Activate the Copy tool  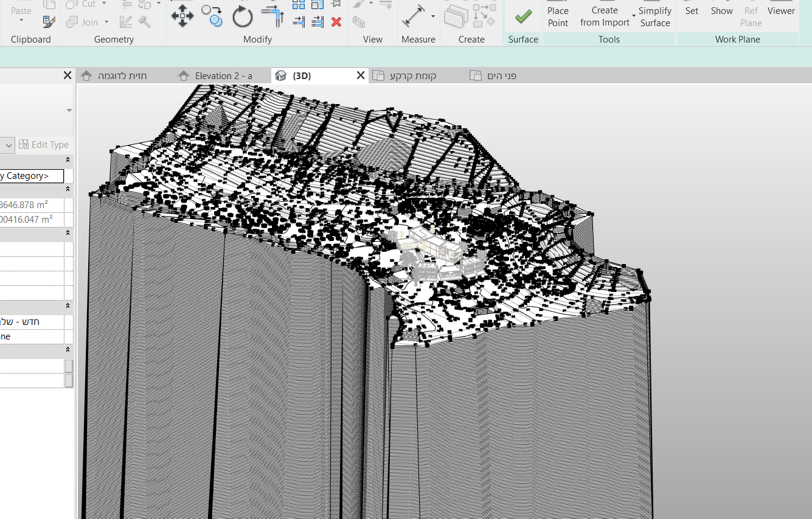point(211,17)
